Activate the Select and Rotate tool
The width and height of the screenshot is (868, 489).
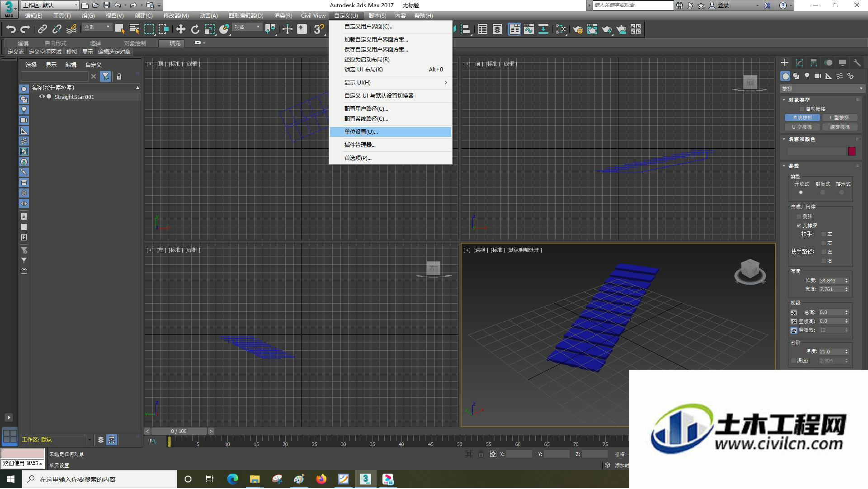(x=195, y=29)
